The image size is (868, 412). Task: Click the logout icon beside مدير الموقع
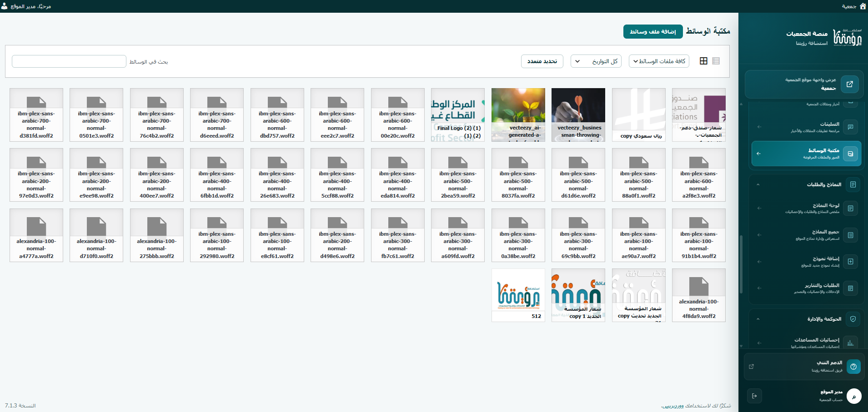pos(755,396)
